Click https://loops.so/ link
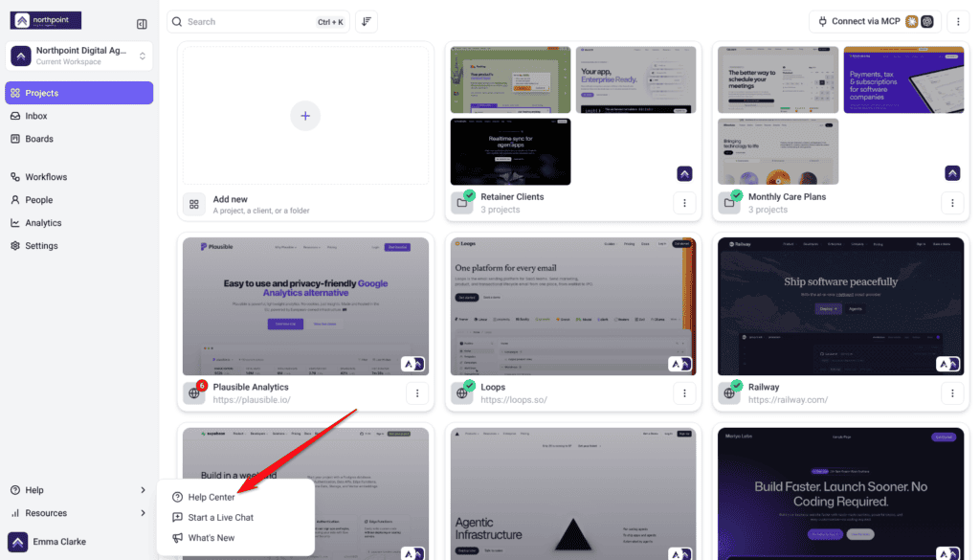980x560 pixels. pyautogui.click(x=514, y=400)
